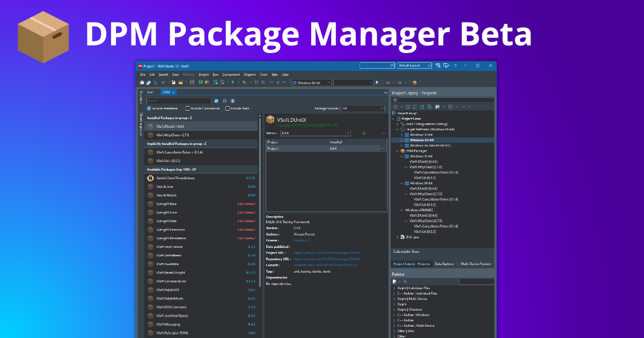Click the RAD Studio title bar logo

pyautogui.click(x=140, y=65)
